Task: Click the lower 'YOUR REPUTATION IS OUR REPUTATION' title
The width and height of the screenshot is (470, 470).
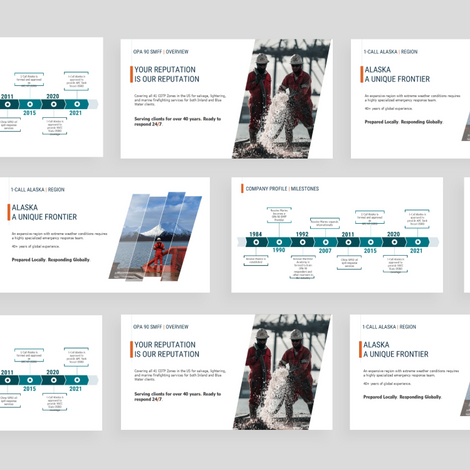Action: click(167, 349)
